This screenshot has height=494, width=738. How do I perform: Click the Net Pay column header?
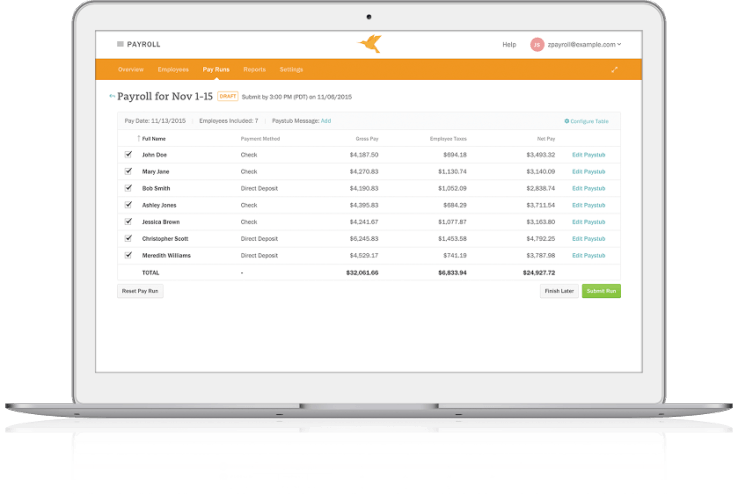(x=546, y=139)
